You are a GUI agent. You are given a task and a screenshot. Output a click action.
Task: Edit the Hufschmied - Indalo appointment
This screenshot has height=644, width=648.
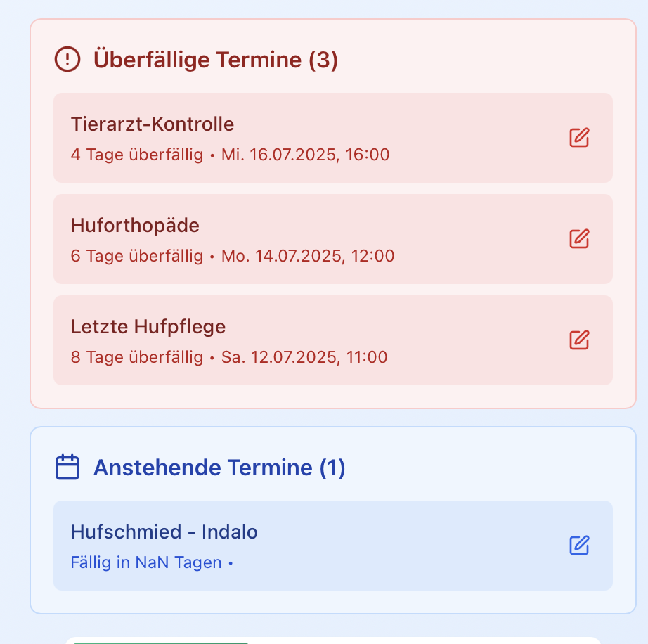coord(579,545)
